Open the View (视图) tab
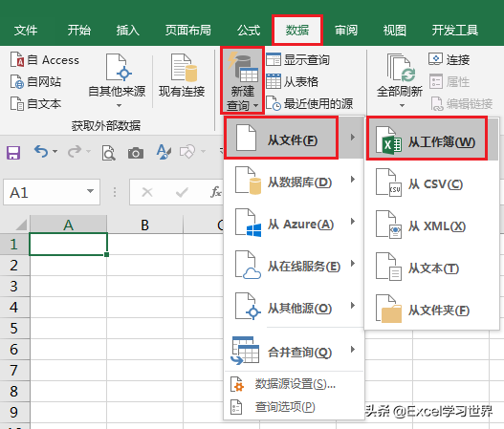 click(x=395, y=31)
